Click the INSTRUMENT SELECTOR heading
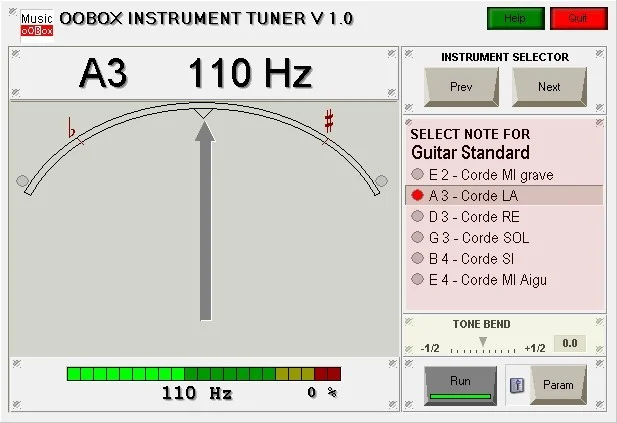 pyautogui.click(x=505, y=57)
